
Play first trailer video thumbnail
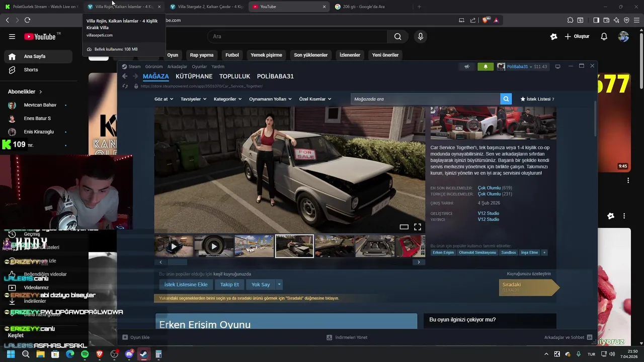tap(174, 246)
